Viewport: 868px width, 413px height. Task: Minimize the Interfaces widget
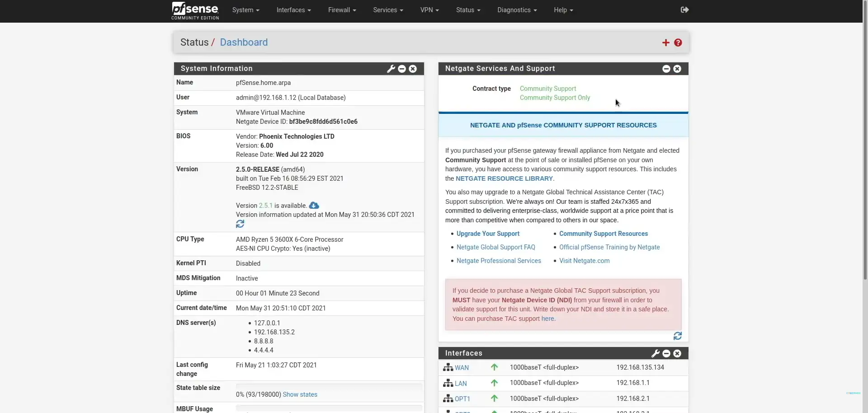(666, 353)
